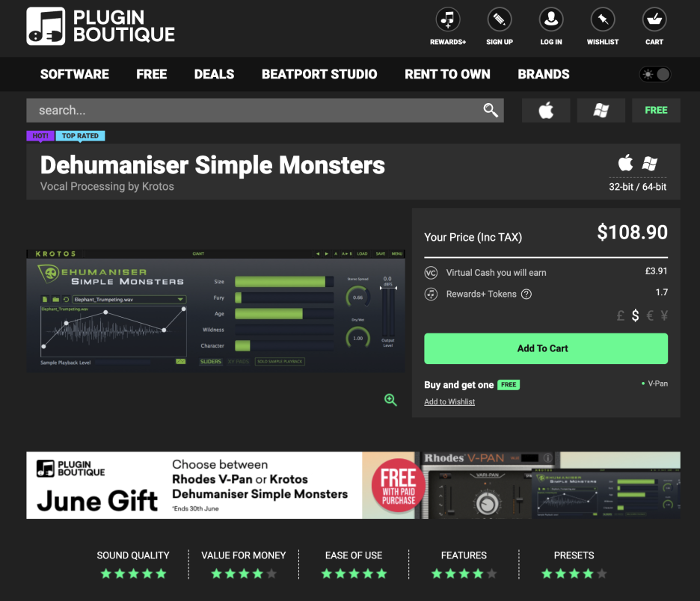Open the FREE menu item
This screenshot has width=700, height=601.
point(151,74)
